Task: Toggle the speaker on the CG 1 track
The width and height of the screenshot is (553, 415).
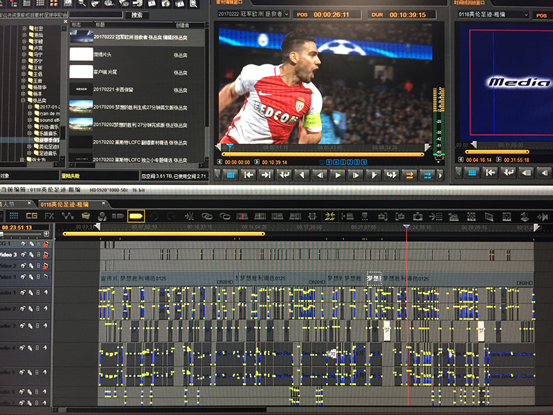Action: tap(45, 244)
